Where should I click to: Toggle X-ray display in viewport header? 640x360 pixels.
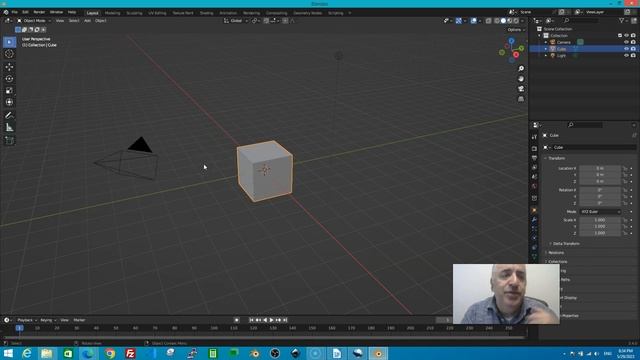(x=488, y=21)
